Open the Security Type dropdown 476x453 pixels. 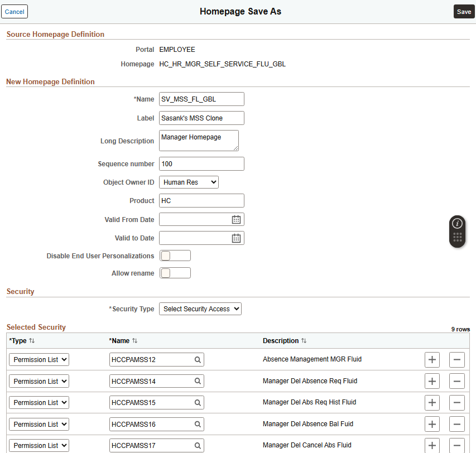click(x=200, y=309)
